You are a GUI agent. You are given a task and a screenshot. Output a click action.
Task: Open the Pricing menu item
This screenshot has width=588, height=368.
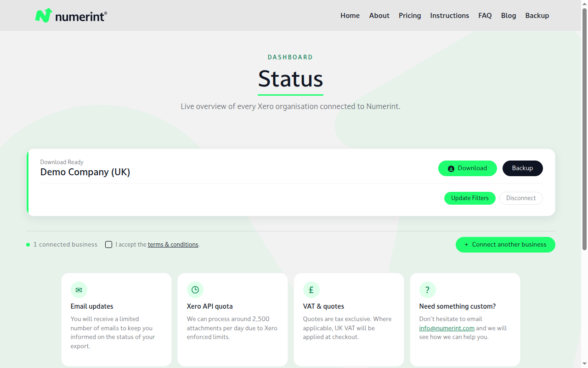pos(410,16)
